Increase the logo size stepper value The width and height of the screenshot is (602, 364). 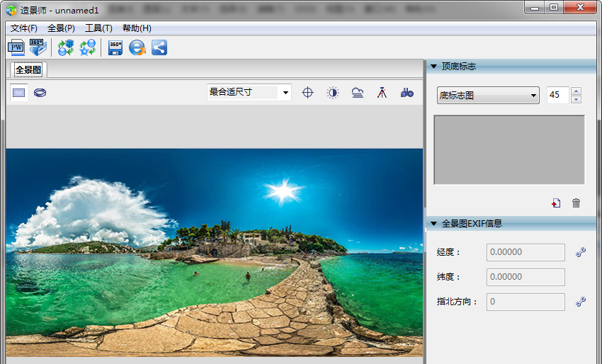[x=576, y=91]
